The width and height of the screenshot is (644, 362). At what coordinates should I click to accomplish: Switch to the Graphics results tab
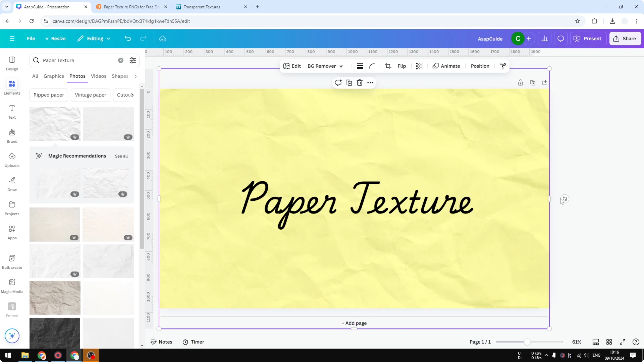(54, 76)
